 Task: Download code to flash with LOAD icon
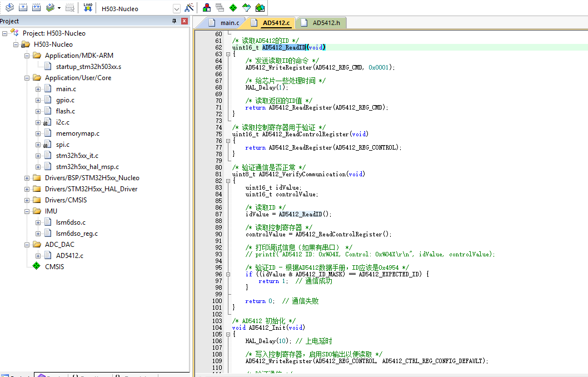(88, 8)
